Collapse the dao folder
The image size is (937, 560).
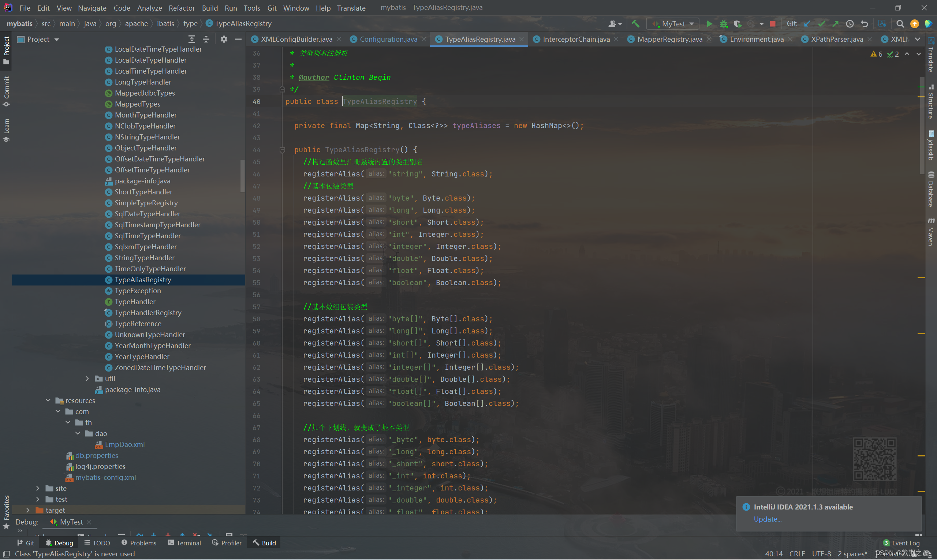78,433
